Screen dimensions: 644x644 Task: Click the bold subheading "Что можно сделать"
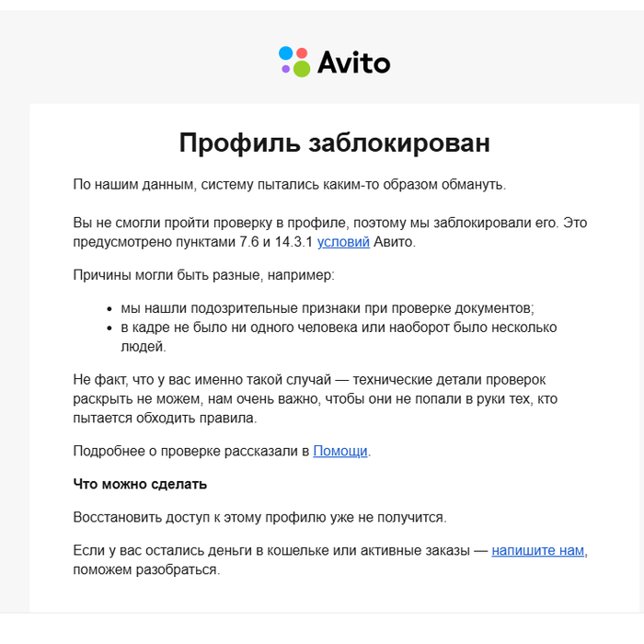[140, 484]
